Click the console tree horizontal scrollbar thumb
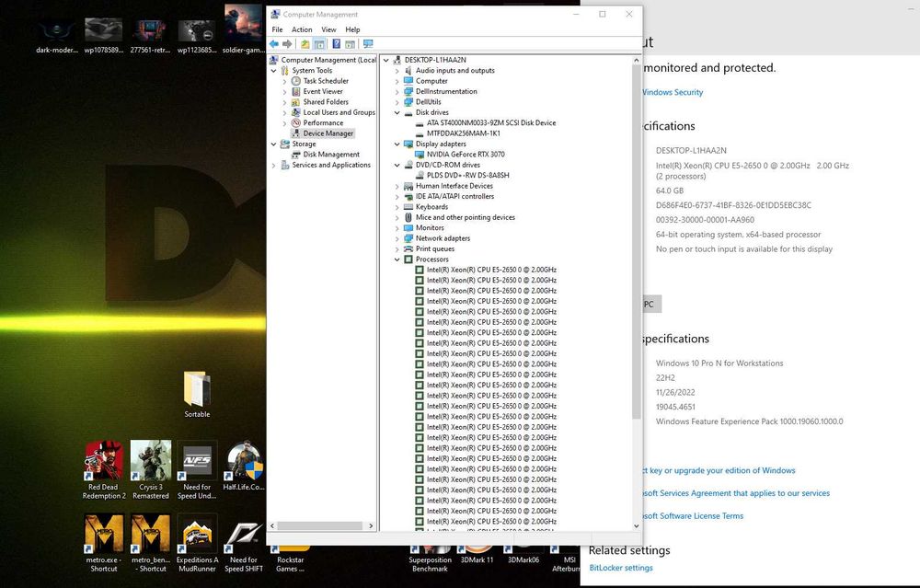Viewport: 920px width, 588px height. 320,526
